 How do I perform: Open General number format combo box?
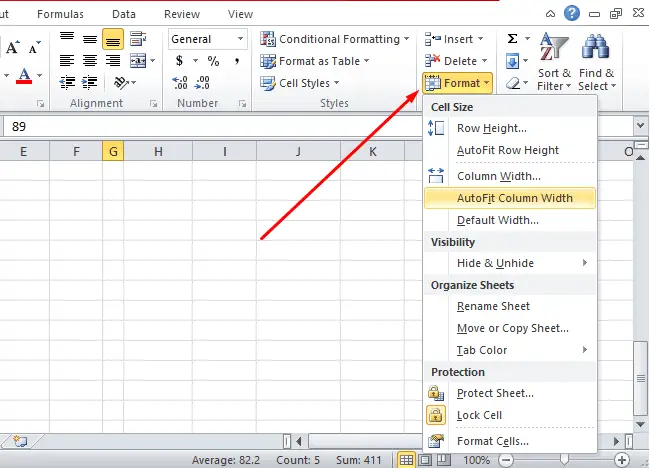tap(208, 39)
